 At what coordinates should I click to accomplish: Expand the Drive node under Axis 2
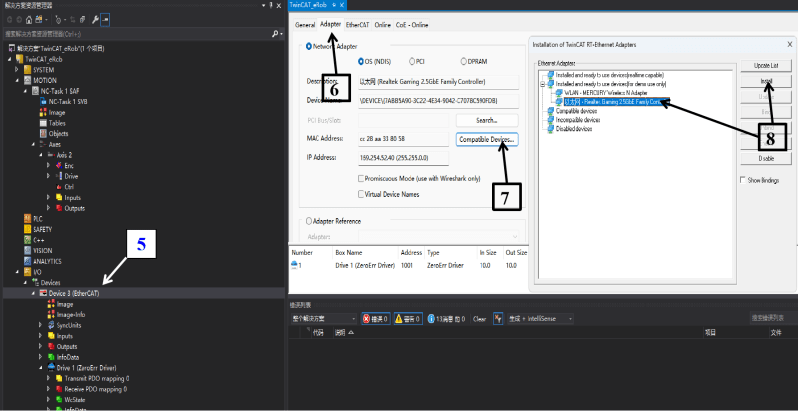click(48, 176)
